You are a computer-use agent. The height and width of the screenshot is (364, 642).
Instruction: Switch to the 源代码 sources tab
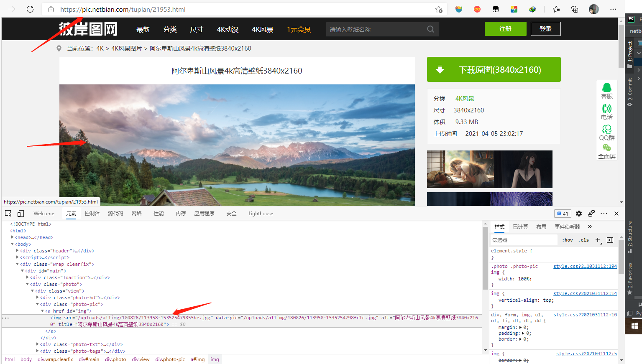point(115,214)
